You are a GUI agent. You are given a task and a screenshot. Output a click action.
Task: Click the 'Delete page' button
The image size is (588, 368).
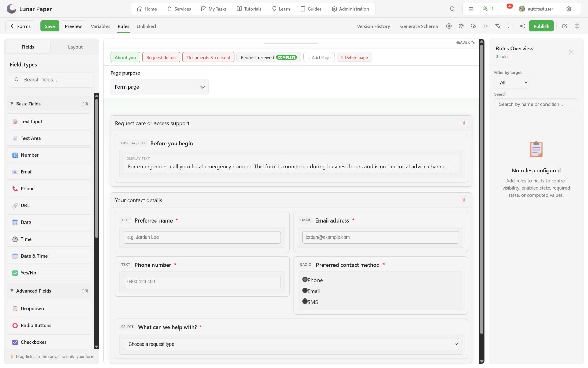click(x=354, y=57)
